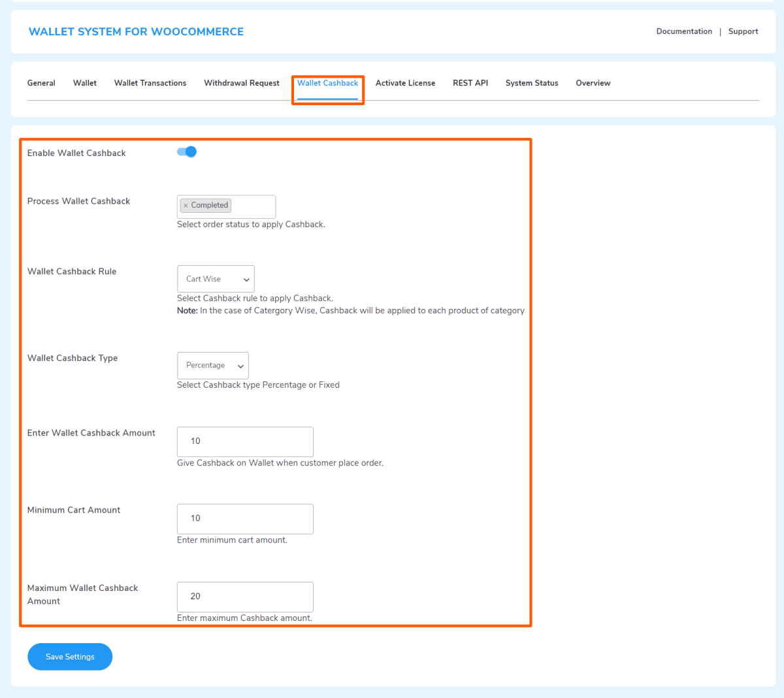The image size is (784, 698).
Task: Switch to the REST API tab
Action: click(470, 83)
